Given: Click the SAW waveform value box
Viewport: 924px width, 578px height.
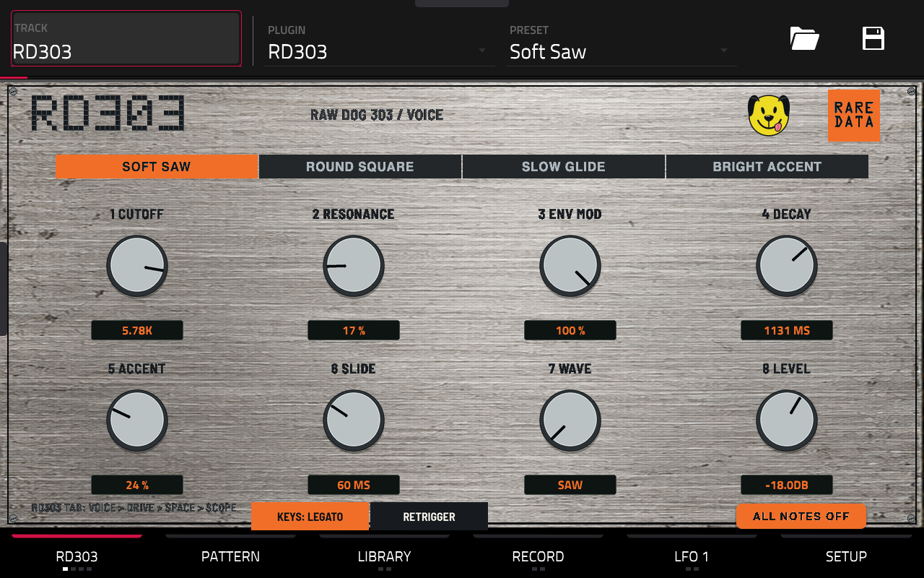Looking at the screenshot, I should (570, 485).
